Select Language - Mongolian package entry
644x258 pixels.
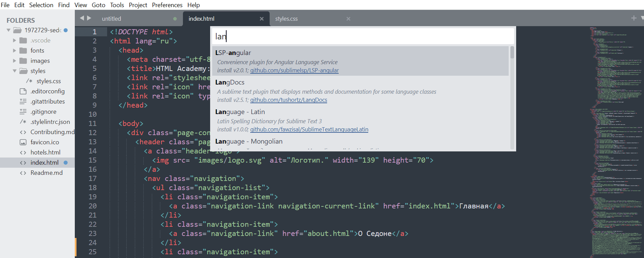click(360, 142)
